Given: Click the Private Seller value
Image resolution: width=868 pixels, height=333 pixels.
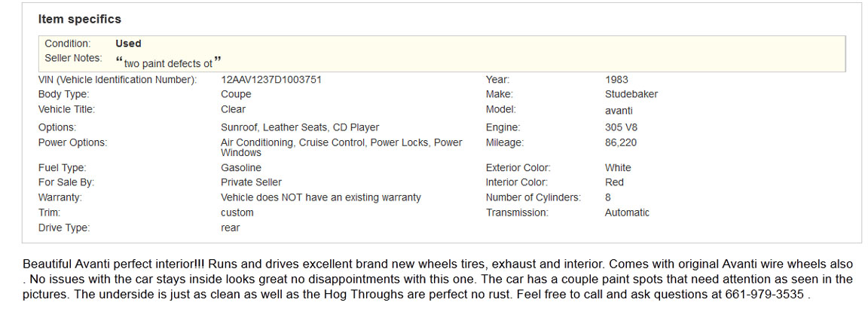Looking at the screenshot, I should pos(251,182).
